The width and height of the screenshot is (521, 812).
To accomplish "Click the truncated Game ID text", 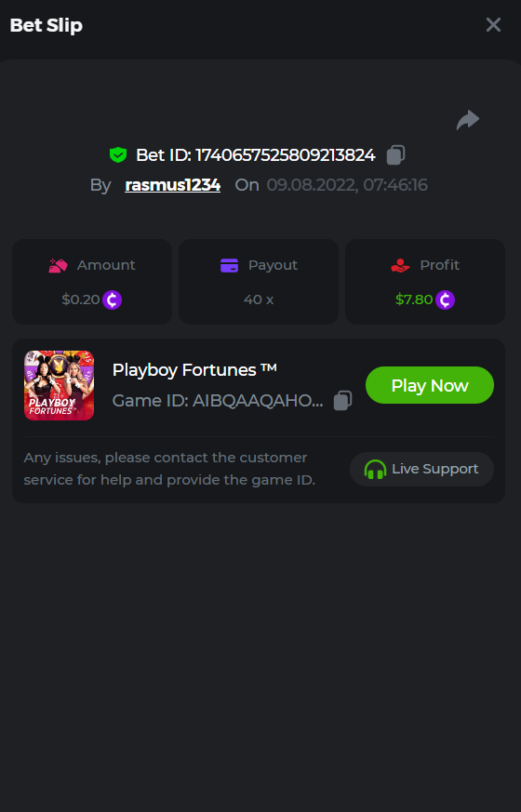I will coord(218,400).
